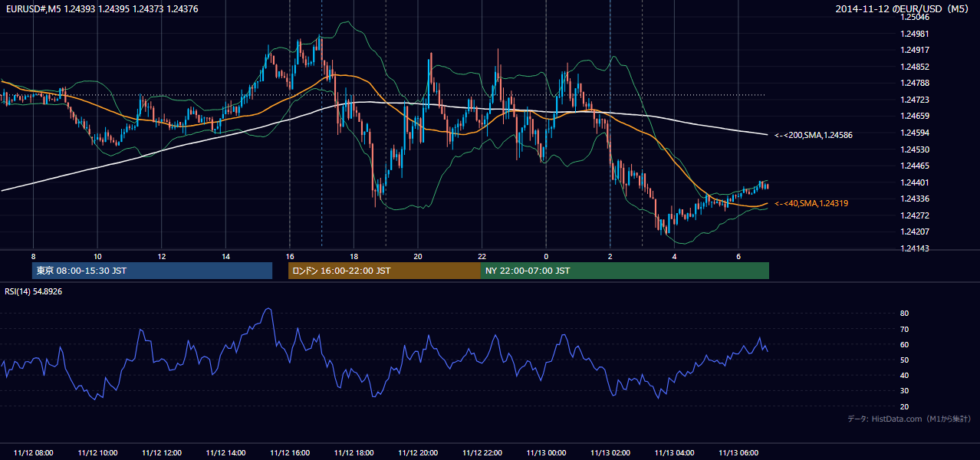Click price axis value 1.24723
This screenshot has width=980, height=460.
pyautogui.click(x=914, y=100)
